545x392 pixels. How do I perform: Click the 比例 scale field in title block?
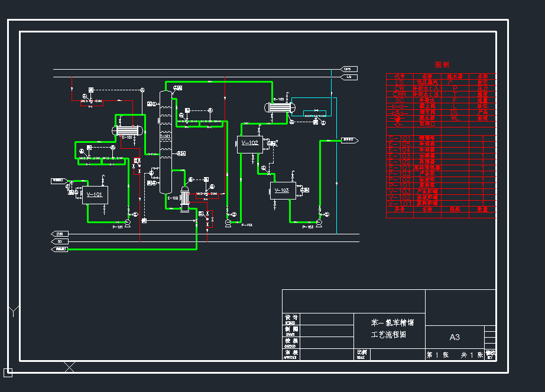362,353
